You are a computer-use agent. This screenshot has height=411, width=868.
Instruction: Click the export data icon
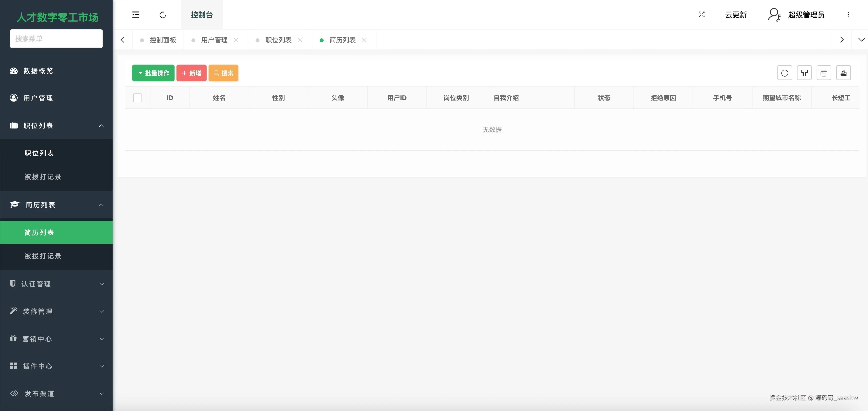pyautogui.click(x=844, y=73)
